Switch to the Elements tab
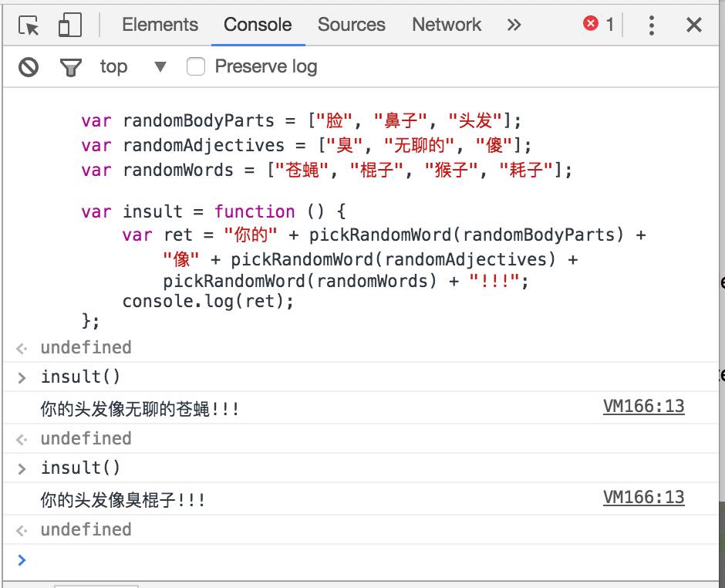This screenshot has height=588, width=725. [x=159, y=24]
